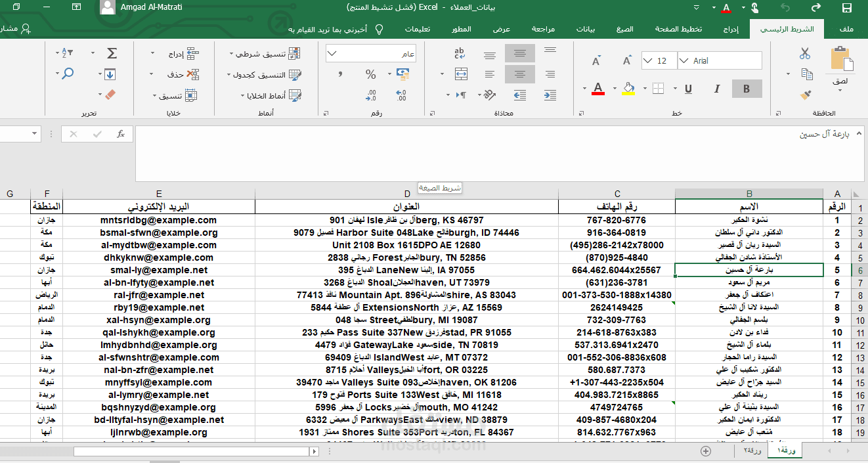The image size is (868, 463).
Task: Click the Find and Select magnifier
Action: [x=67, y=74]
